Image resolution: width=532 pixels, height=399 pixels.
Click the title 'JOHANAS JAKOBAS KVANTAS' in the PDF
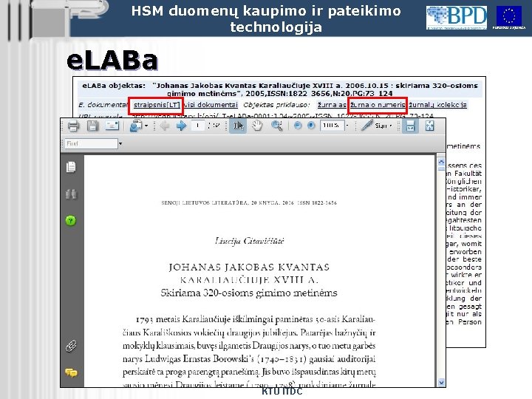[x=249, y=267]
